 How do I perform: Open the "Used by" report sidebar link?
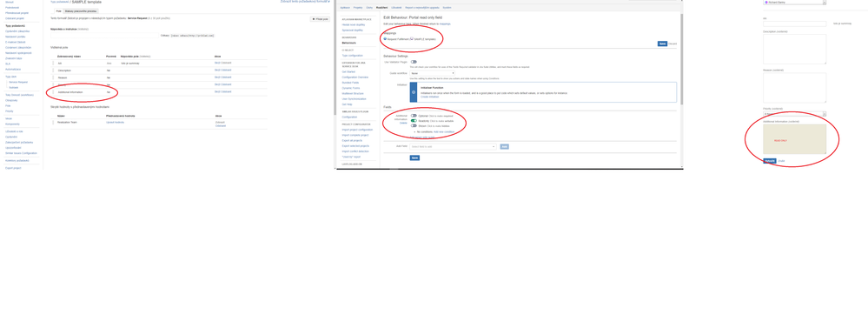[351, 157]
